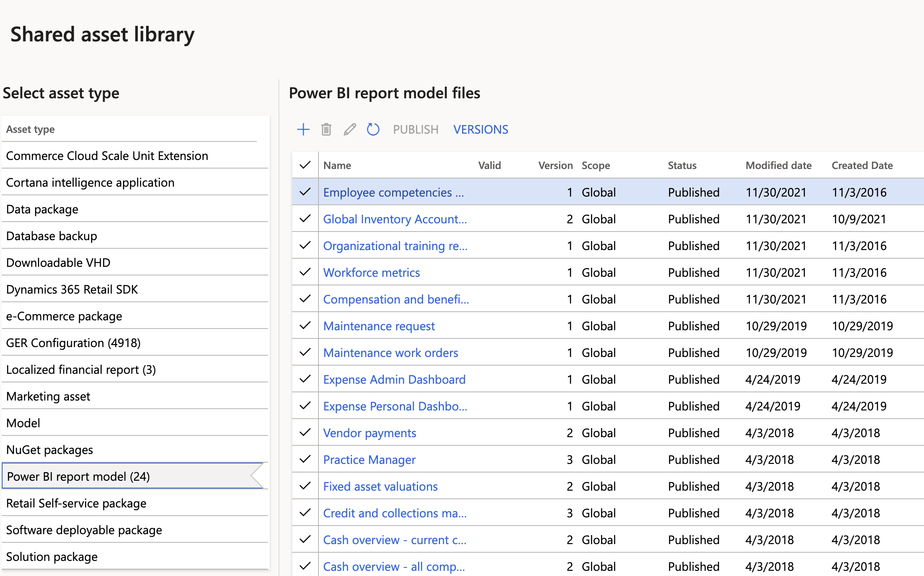Toggle checkmark for Workforce metrics row
Viewport: 924px width, 576px height.
pos(305,272)
